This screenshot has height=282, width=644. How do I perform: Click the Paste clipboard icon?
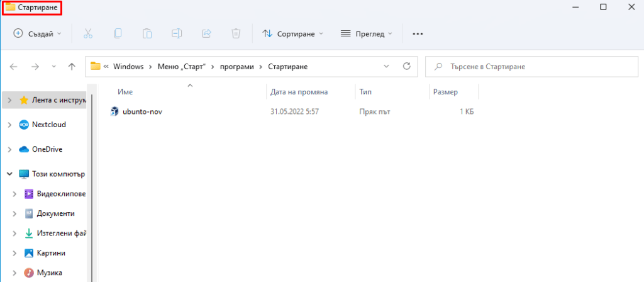point(147,34)
